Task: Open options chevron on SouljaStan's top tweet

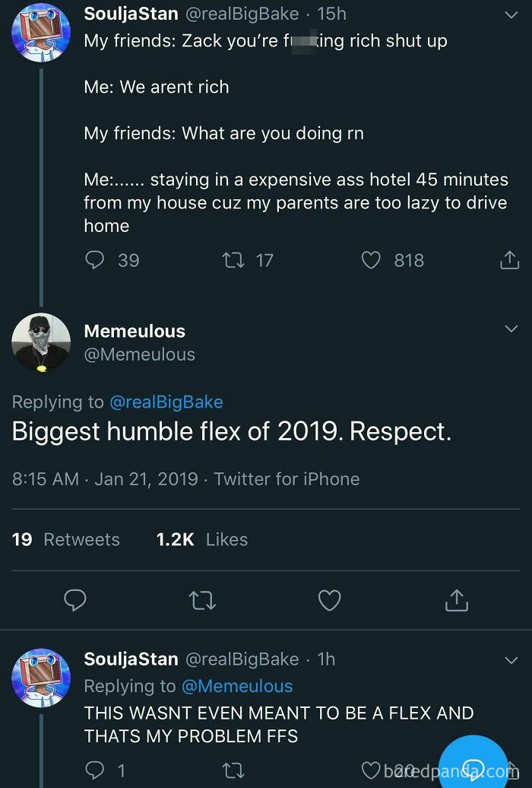Action: click(x=510, y=15)
